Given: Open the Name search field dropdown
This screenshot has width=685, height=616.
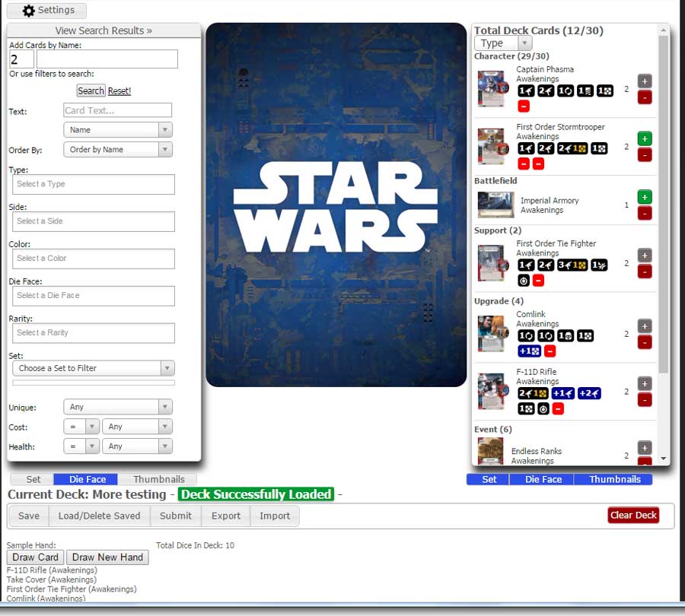Looking at the screenshot, I should [x=118, y=129].
